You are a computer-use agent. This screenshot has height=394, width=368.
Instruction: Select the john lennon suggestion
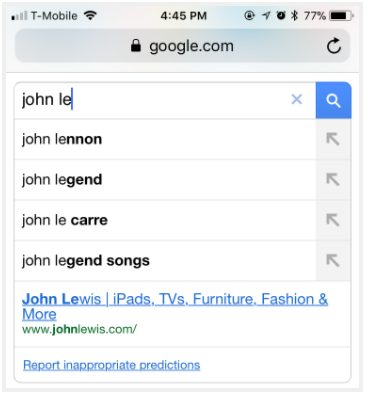(165, 139)
